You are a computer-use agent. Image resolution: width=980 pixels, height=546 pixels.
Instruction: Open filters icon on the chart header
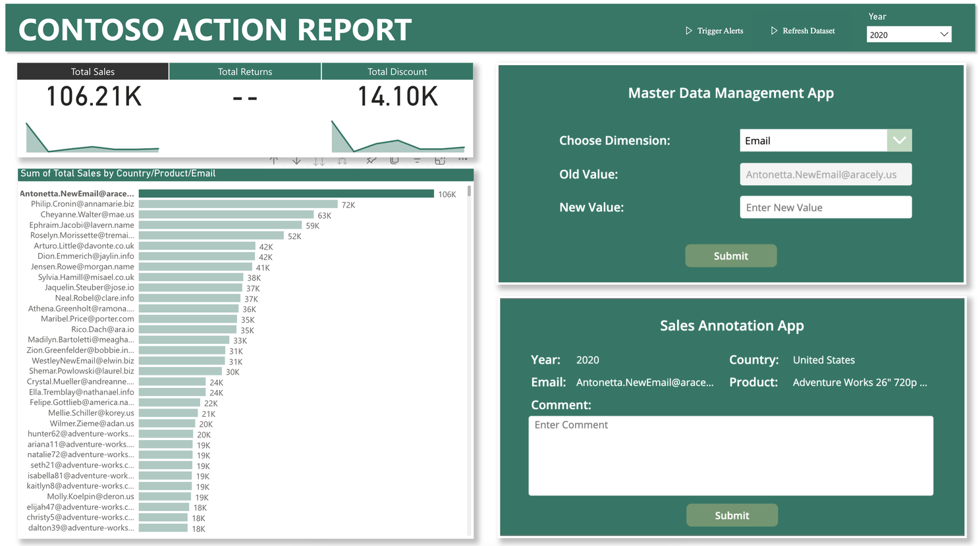click(x=417, y=161)
